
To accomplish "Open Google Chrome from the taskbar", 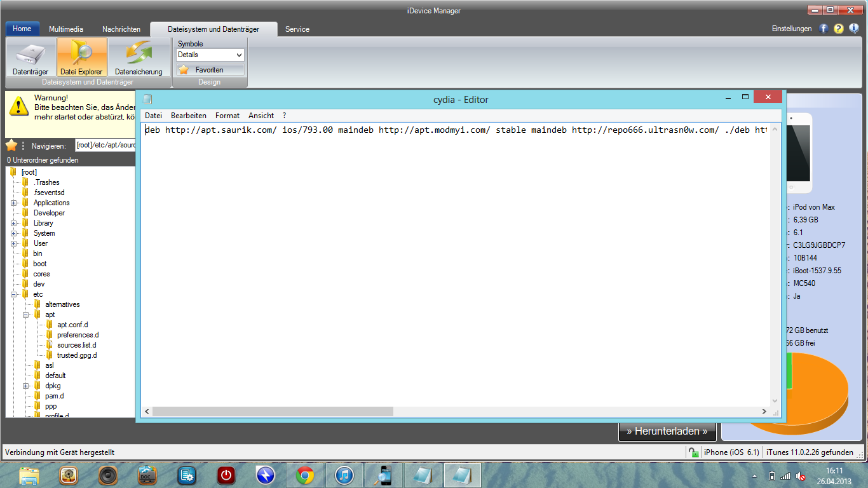I will click(304, 475).
